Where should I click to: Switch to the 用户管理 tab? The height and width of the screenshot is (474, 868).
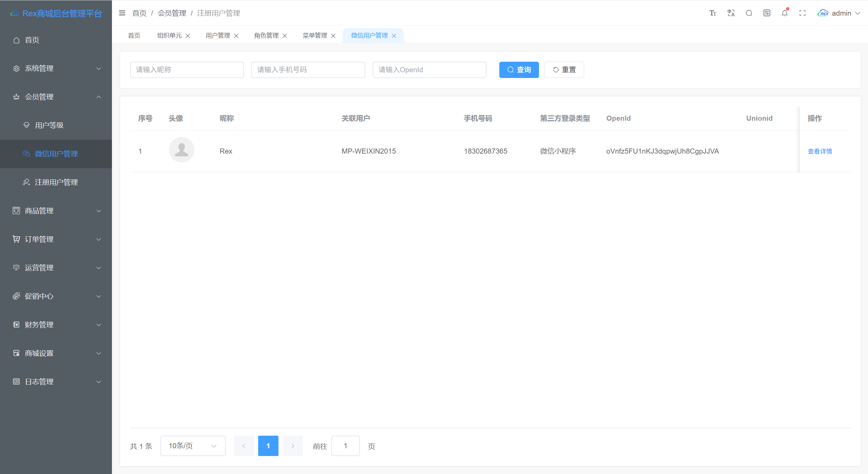point(218,36)
